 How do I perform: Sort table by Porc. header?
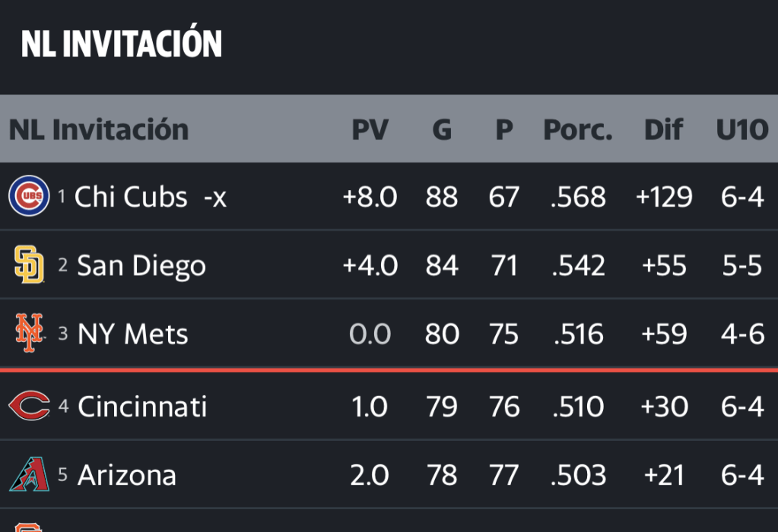(578, 130)
